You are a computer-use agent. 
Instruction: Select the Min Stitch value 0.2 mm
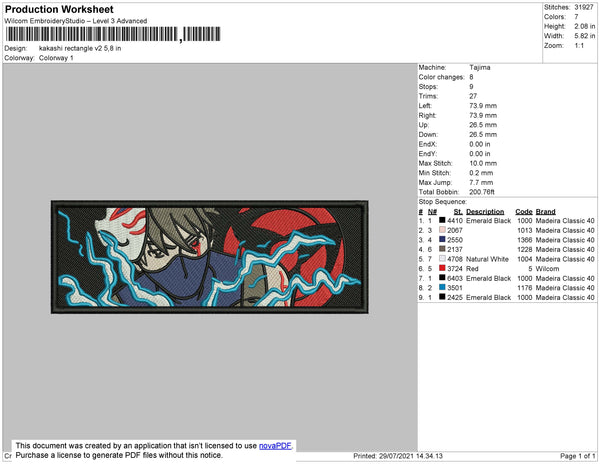coord(481,173)
